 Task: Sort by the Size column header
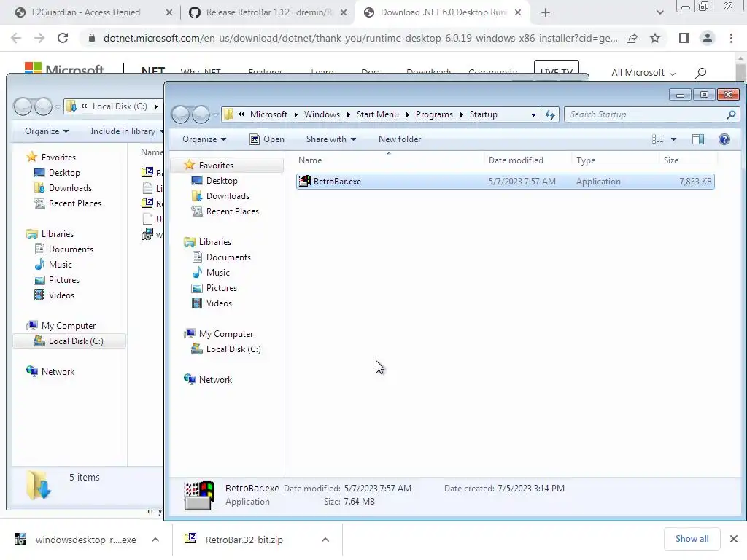(671, 160)
